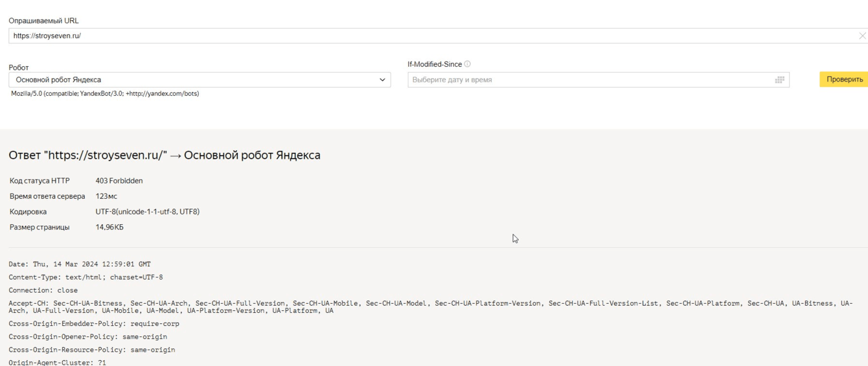Viewport: 868px width, 366px height.
Task: Click the Время ответа сервера label
Action: 47,196
